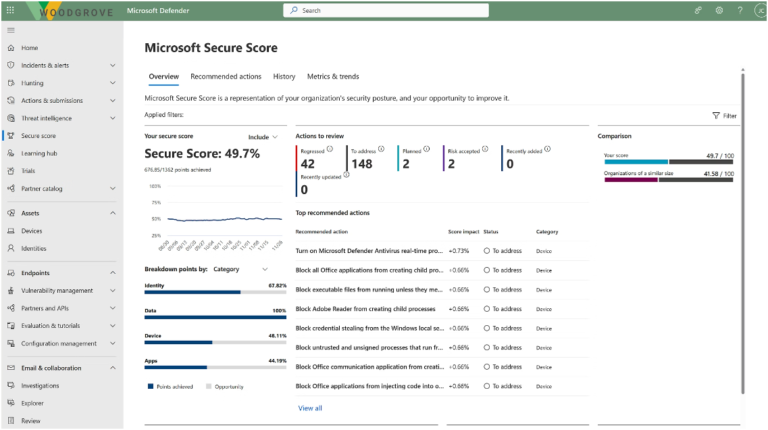Select To address status for credential stealing row

pyautogui.click(x=504, y=327)
